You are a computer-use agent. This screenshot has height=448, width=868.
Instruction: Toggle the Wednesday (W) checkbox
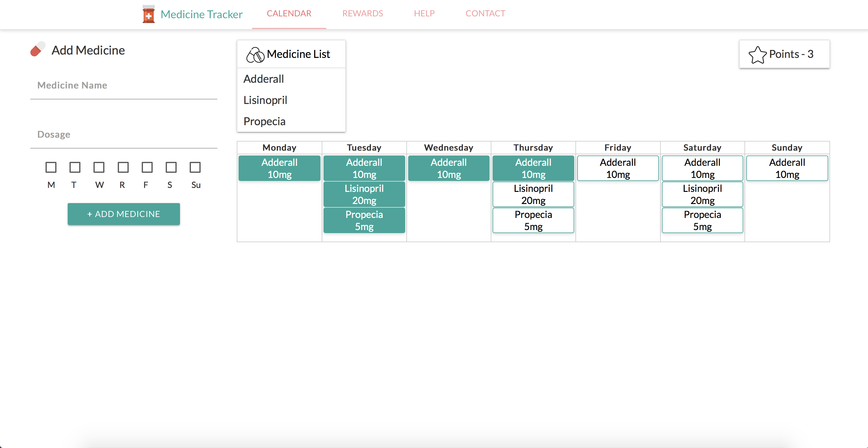99,167
